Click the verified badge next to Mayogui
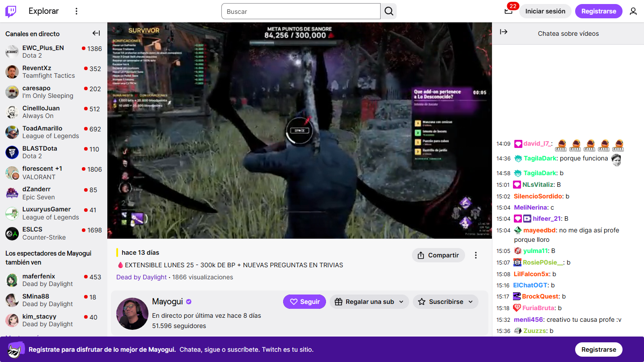Viewport: 644px width, 362px height. pyautogui.click(x=189, y=302)
